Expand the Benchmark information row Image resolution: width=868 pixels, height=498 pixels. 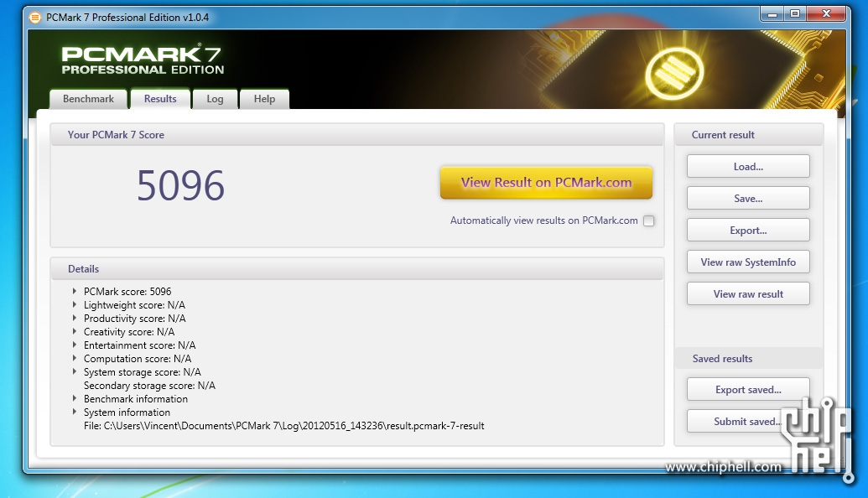click(x=74, y=398)
